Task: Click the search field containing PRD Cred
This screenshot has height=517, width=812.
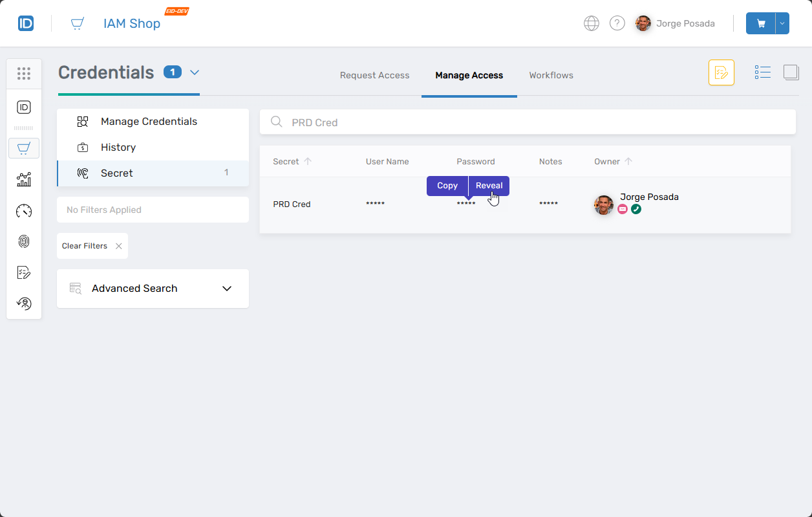Action: click(x=527, y=122)
